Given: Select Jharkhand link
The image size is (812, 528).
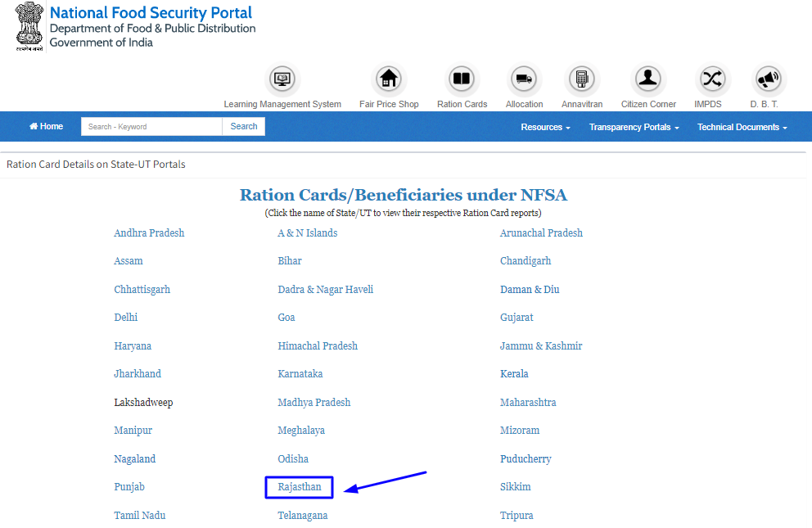Looking at the screenshot, I should pos(138,374).
